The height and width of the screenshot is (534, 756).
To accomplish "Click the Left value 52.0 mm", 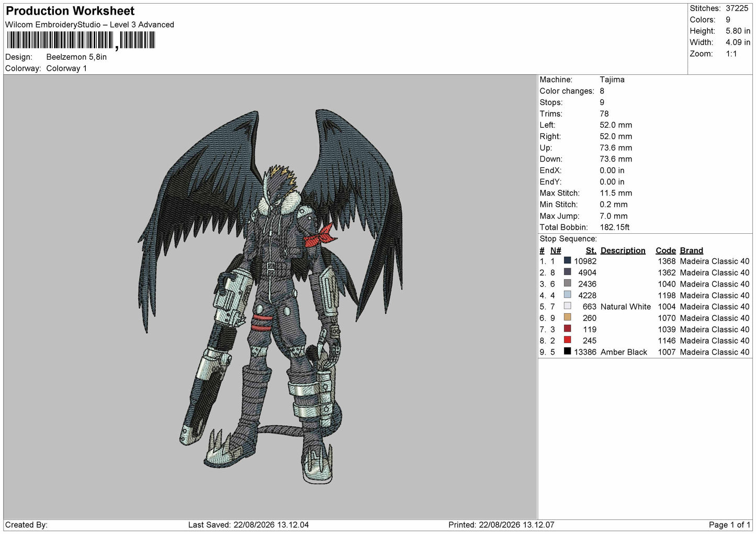I will point(616,125).
